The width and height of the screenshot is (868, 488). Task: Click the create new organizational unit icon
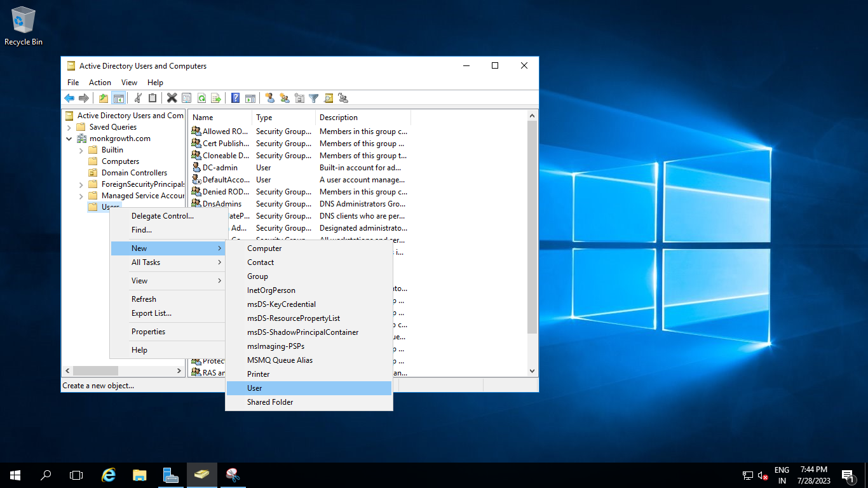pos(299,98)
